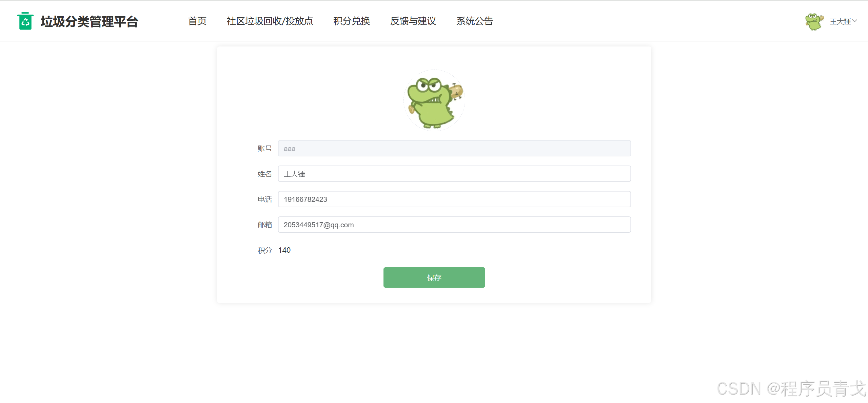Viewport: 868px width, 403px height.
Task: Click the 邮箱 field with qq.com address
Action: 454,225
